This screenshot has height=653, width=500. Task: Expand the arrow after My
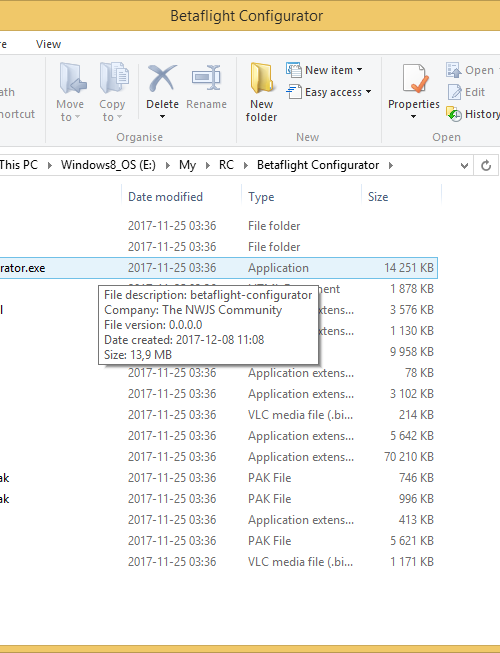207,165
